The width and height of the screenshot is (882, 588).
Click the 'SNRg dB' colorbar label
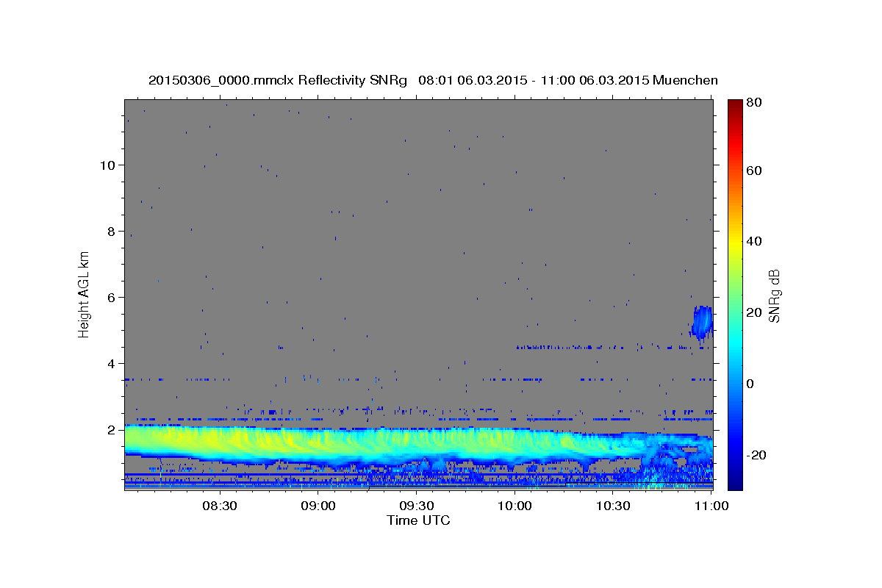774,295
